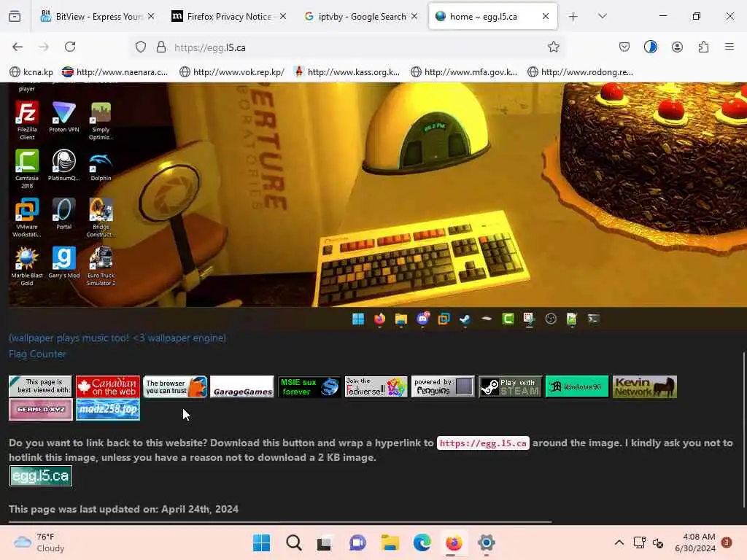Image resolution: width=747 pixels, height=560 pixels.
Task: Open the kcna.kp bookmark
Action: (31, 72)
